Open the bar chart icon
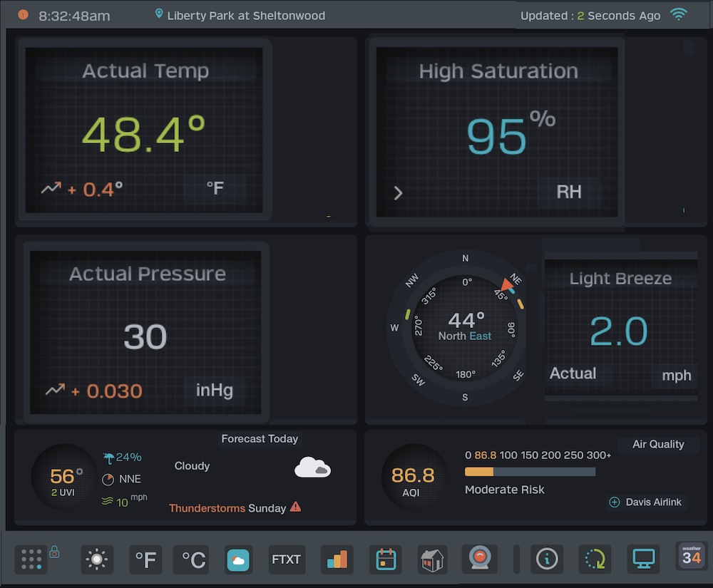Image resolution: width=713 pixels, height=588 pixels. pyautogui.click(x=337, y=559)
